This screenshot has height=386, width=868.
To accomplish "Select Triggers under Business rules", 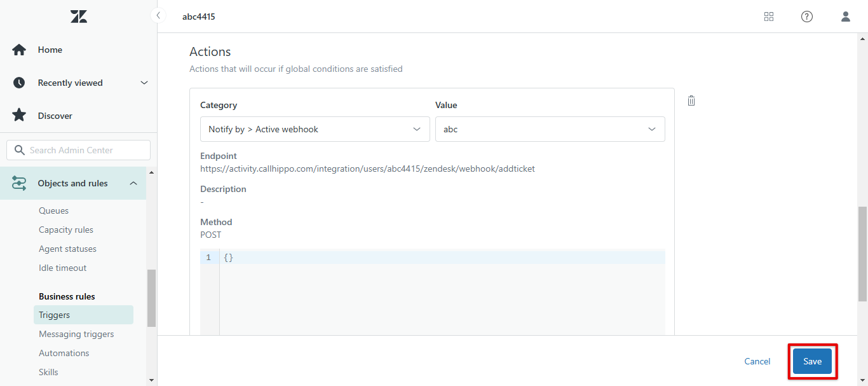I will click(x=83, y=315).
